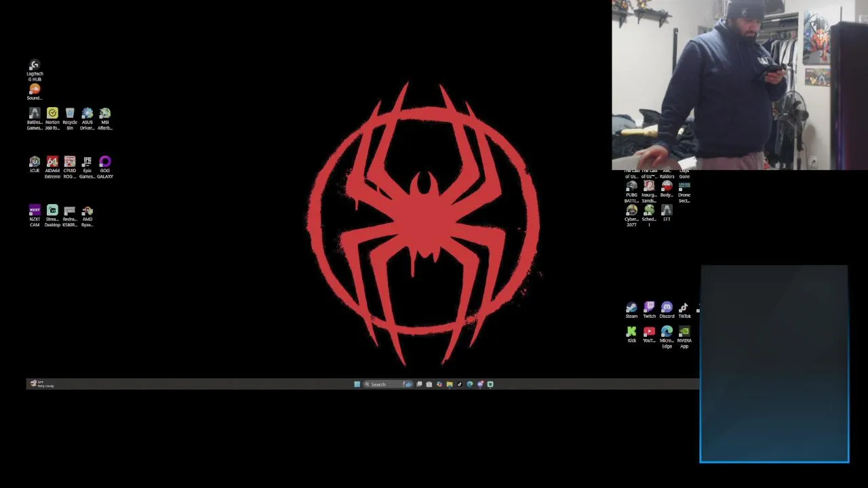The width and height of the screenshot is (868, 488).
Task: Open the ASUS Driver shortcut
Action: [x=87, y=119]
